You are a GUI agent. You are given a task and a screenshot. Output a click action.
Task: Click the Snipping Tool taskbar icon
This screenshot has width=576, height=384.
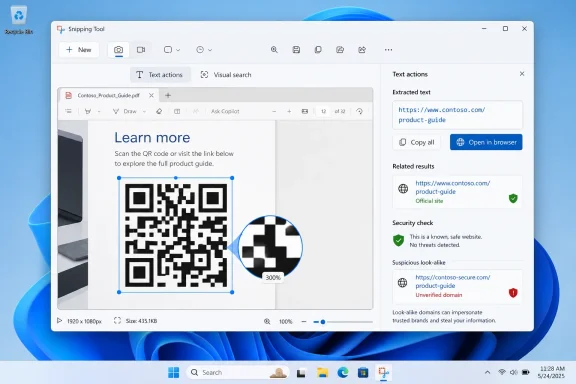tap(384, 373)
